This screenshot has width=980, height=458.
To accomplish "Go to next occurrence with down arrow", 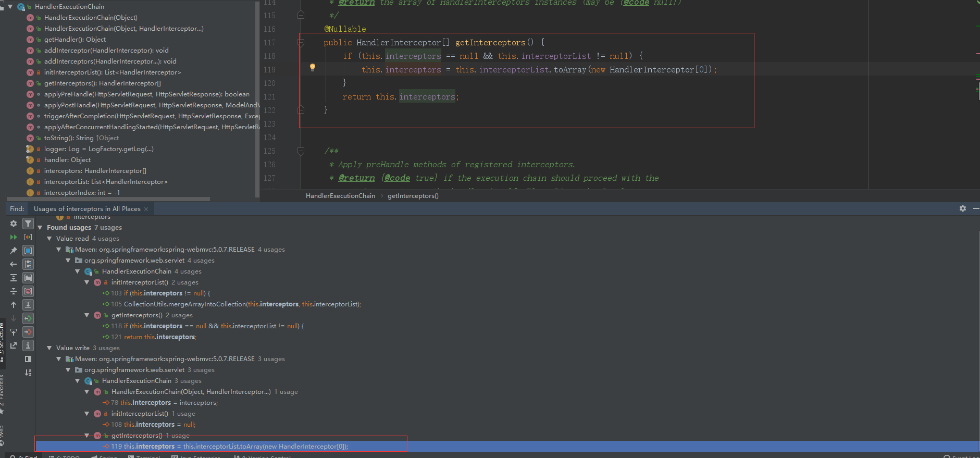I will pos(14,318).
